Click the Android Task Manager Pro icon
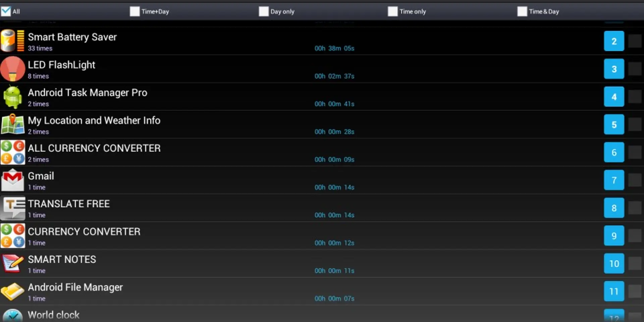The width and height of the screenshot is (644, 322). (x=12, y=97)
